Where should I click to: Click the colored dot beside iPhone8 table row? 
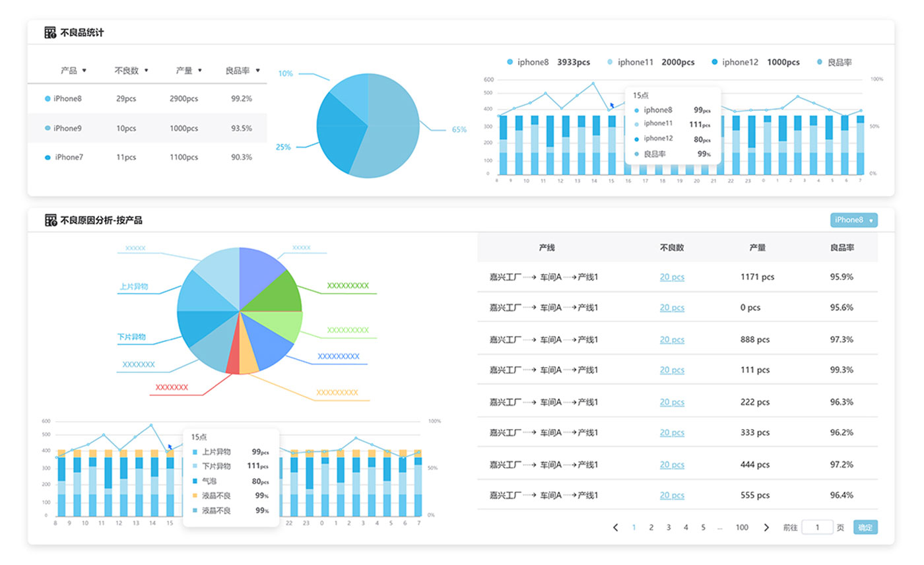(x=48, y=99)
